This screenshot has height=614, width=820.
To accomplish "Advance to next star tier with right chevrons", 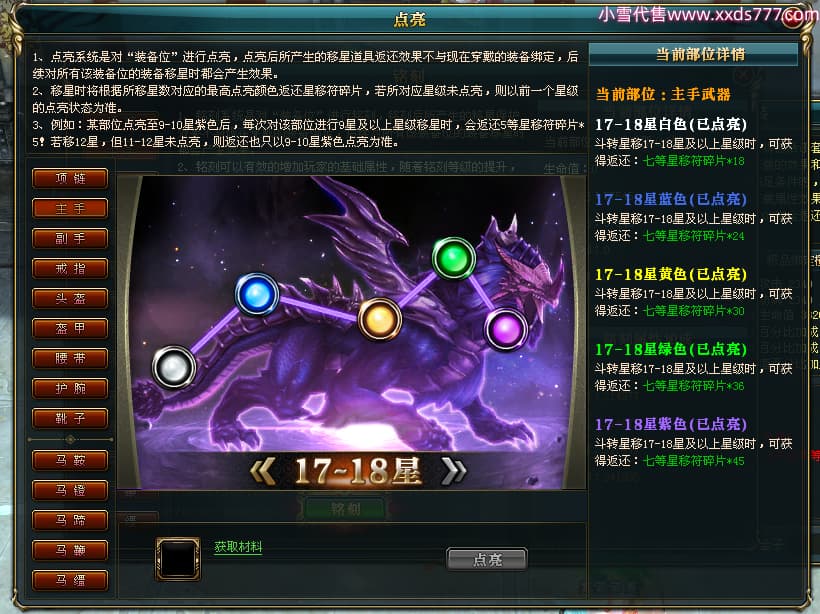I will (453, 471).
